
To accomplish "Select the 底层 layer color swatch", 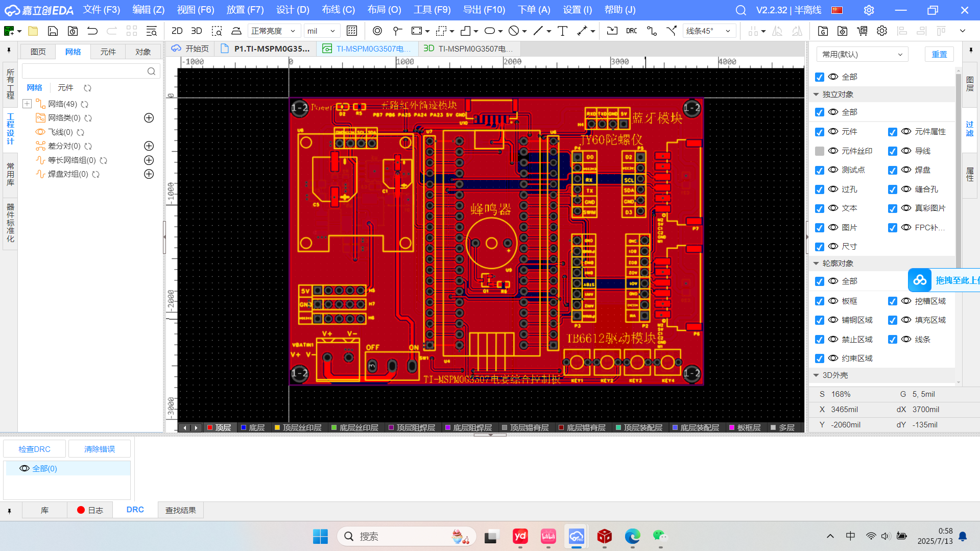I will pyautogui.click(x=244, y=427).
